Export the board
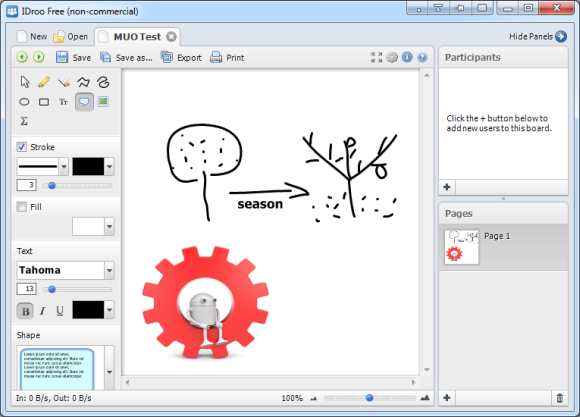The height and width of the screenshot is (417, 580). click(181, 57)
